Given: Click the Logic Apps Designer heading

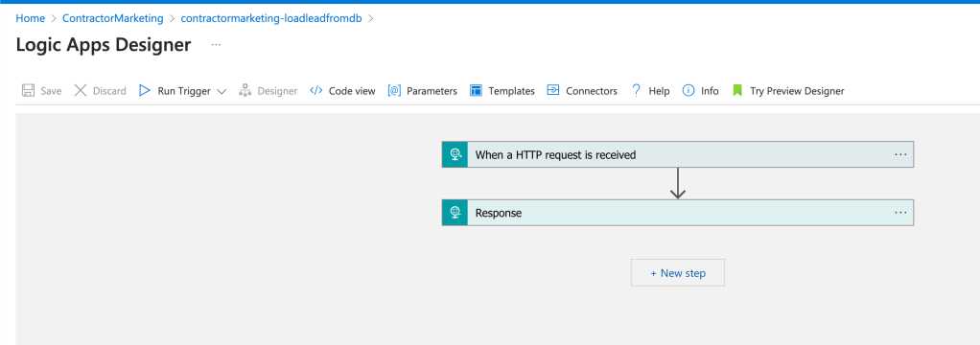Looking at the screenshot, I should [x=104, y=45].
